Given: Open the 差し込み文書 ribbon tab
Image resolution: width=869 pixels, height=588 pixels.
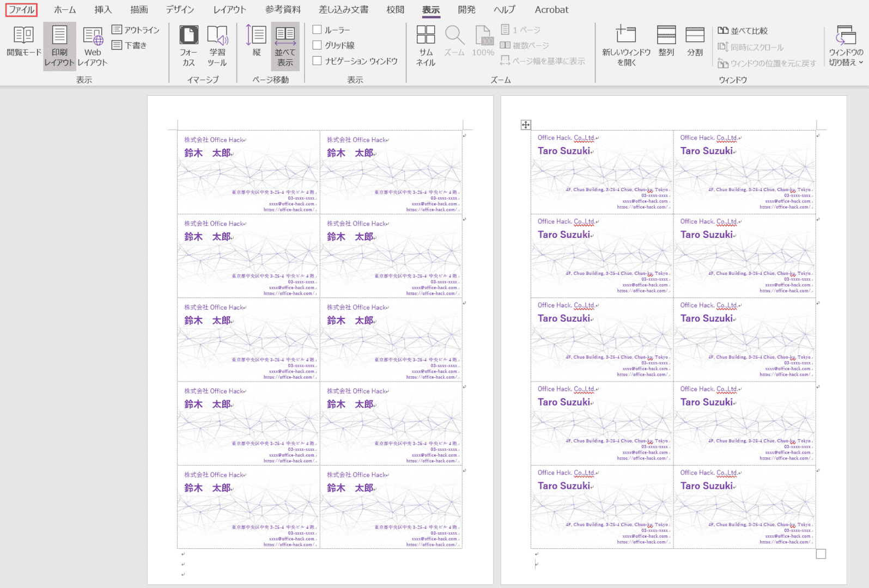Looking at the screenshot, I should coord(343,10).
